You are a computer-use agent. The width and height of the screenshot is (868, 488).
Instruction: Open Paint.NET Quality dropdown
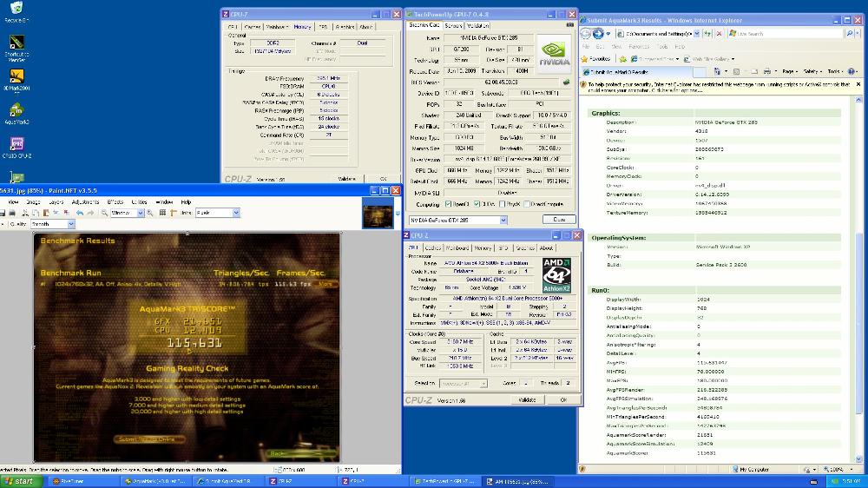coord(71,224)
